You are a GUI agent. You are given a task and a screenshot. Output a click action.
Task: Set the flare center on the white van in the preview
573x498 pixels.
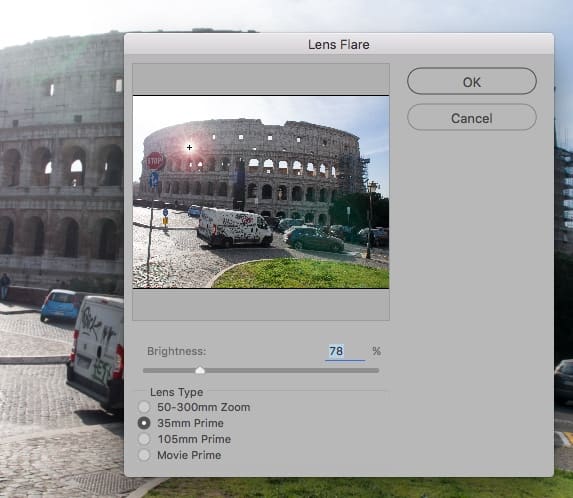click(234, 228)
